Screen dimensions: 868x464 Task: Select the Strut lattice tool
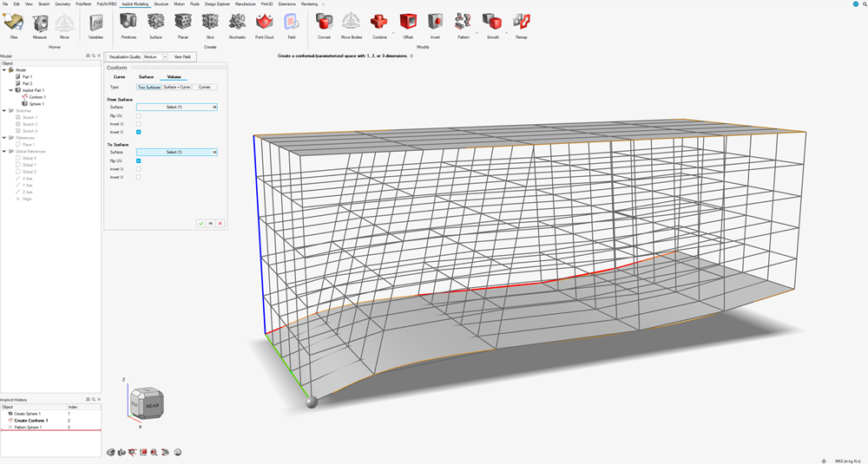point(210,24)
